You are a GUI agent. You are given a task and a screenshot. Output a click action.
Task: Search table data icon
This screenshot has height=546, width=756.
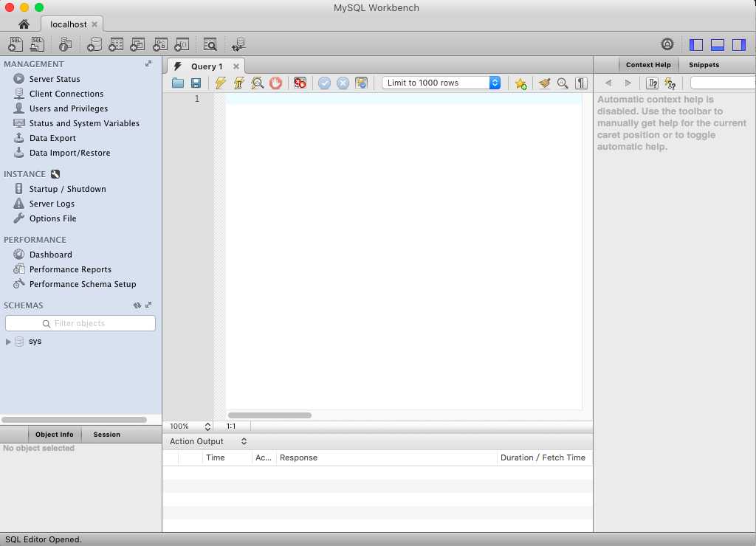210,44
